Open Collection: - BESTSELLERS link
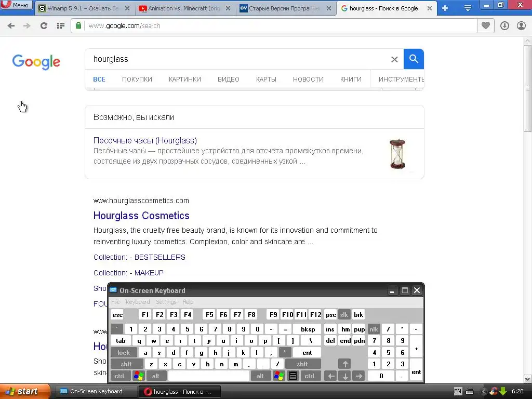The image size is (532, 399). tap(139, 257)
